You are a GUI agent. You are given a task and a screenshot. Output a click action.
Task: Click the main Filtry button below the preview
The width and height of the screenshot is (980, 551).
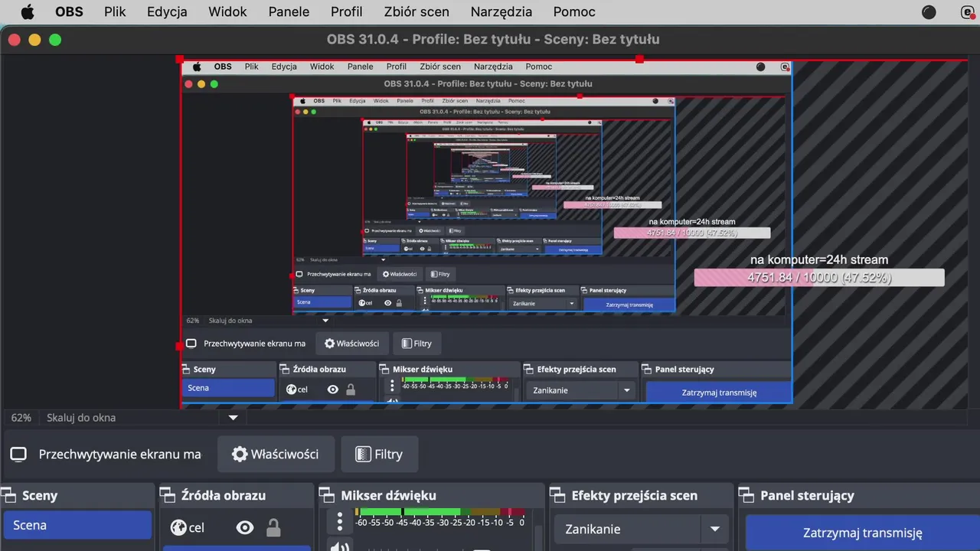tap(379, 454)
